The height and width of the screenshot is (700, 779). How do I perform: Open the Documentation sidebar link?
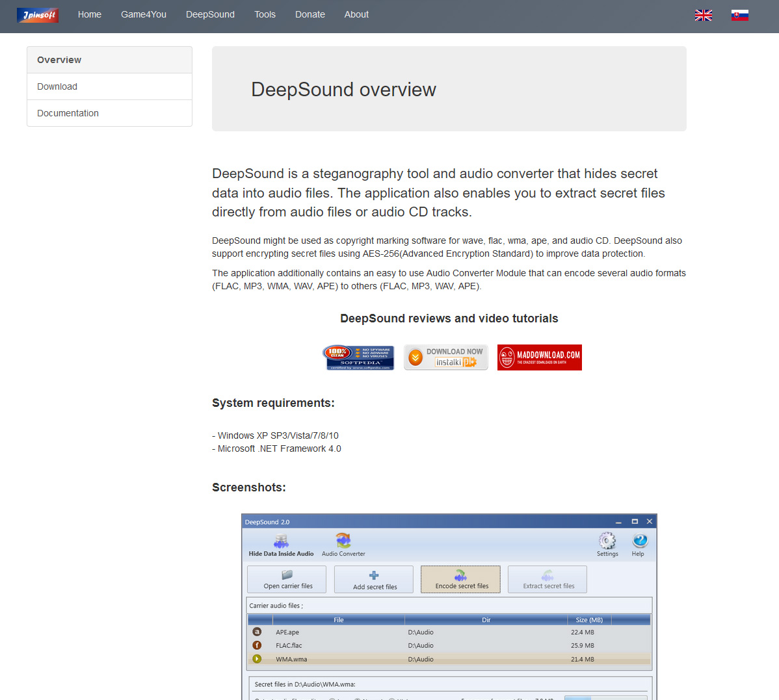click(109, 113)
